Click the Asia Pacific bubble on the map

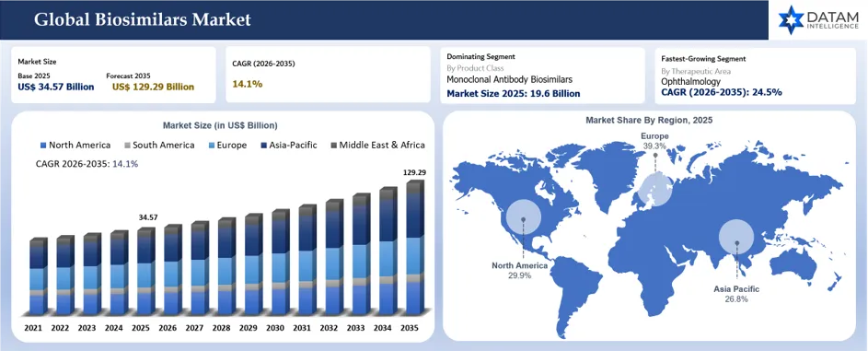[x=736, y=237]
